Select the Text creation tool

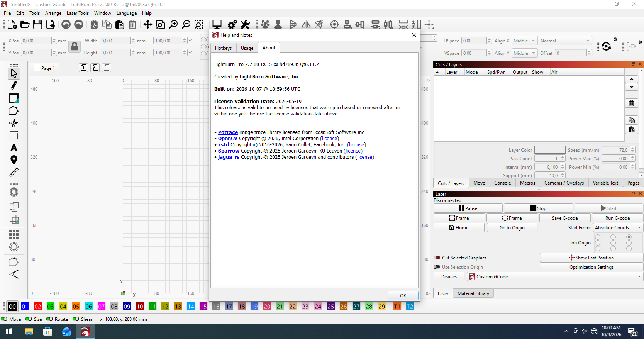14,147
